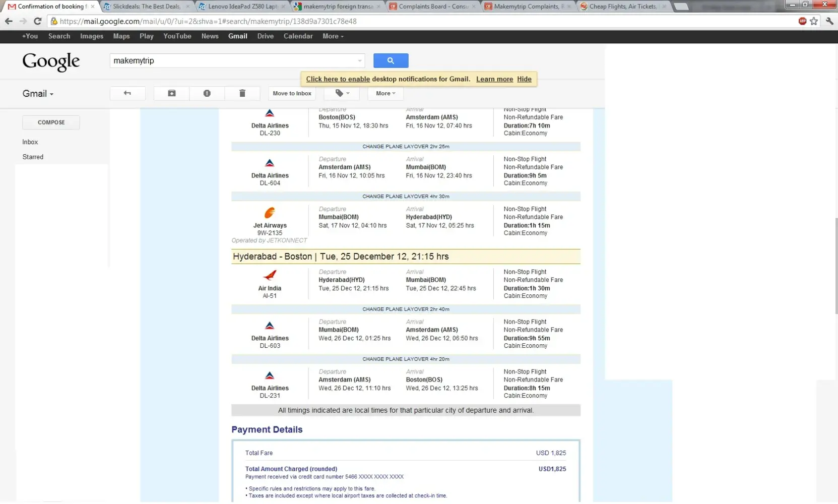Click the Jet Airways airline logo
The height and width of the screenshot is (504, 838).
(x=270, y=213)
